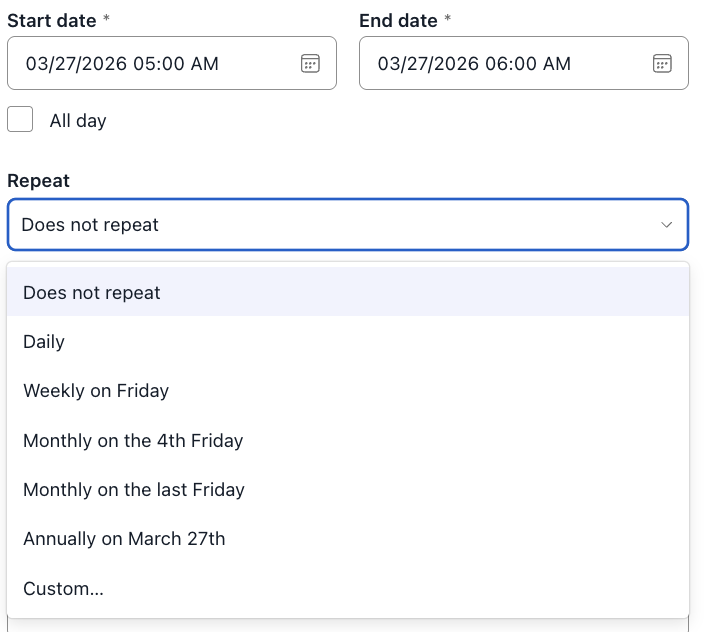
Task: Pick Monthly on the 4th Friday
Action: click(133, 440)
